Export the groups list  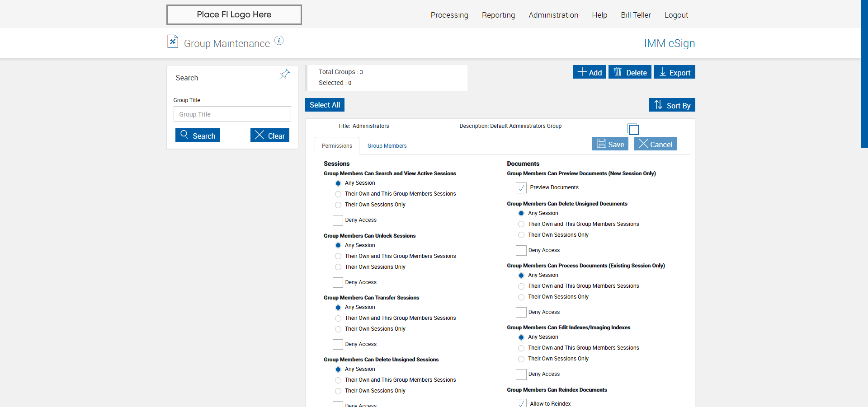click(674, 72)
